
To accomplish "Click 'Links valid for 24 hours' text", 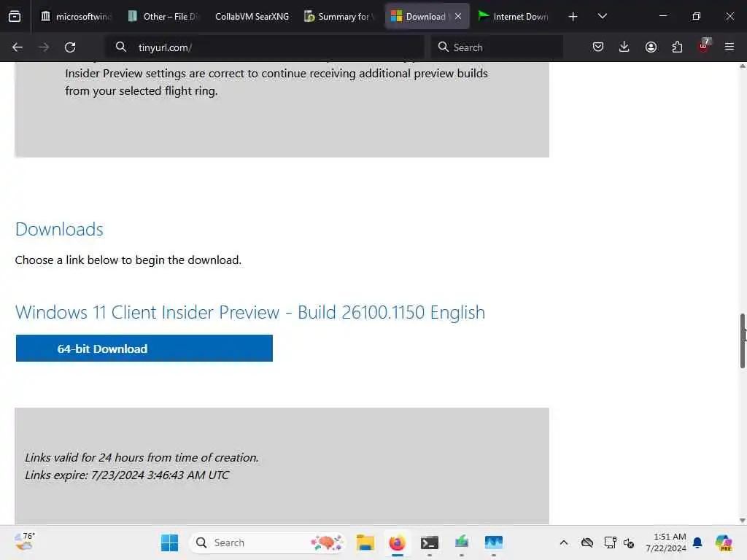I will [x=142, y=457].
